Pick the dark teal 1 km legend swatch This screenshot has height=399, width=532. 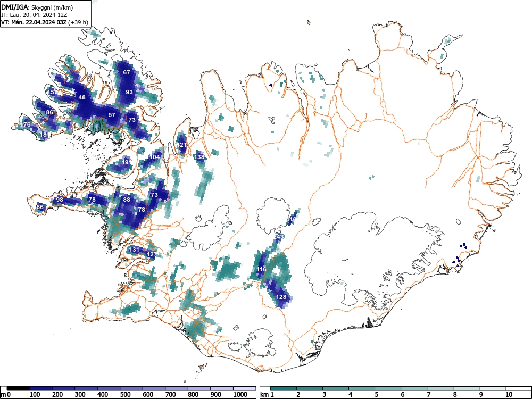click(284, 388)
